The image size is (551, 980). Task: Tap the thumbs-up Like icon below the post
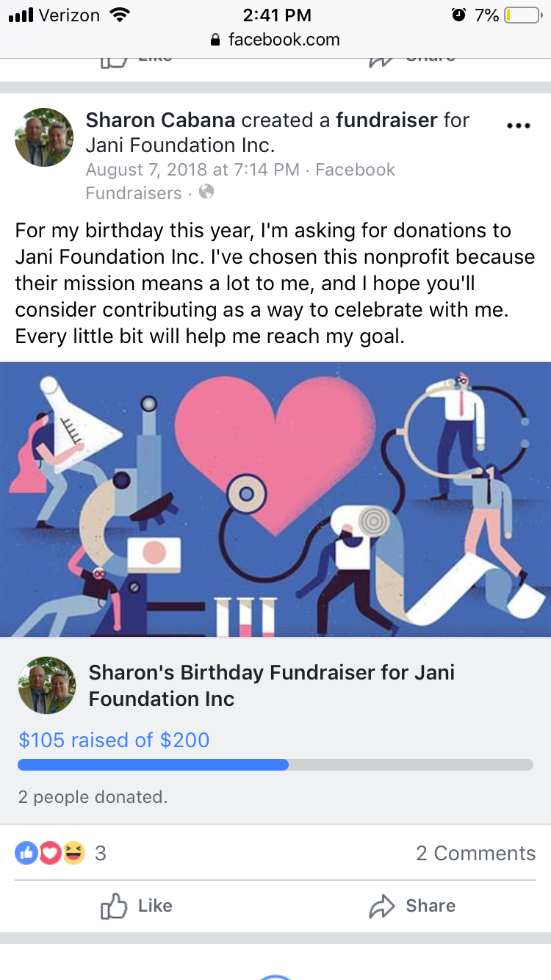pos(114,906)
